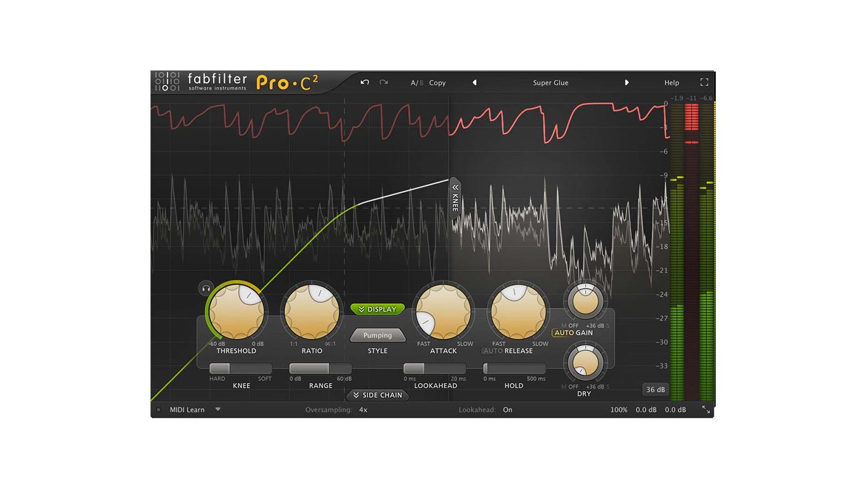
Task: Open full screen mode via top-right icon
Action: pos(705,82)
